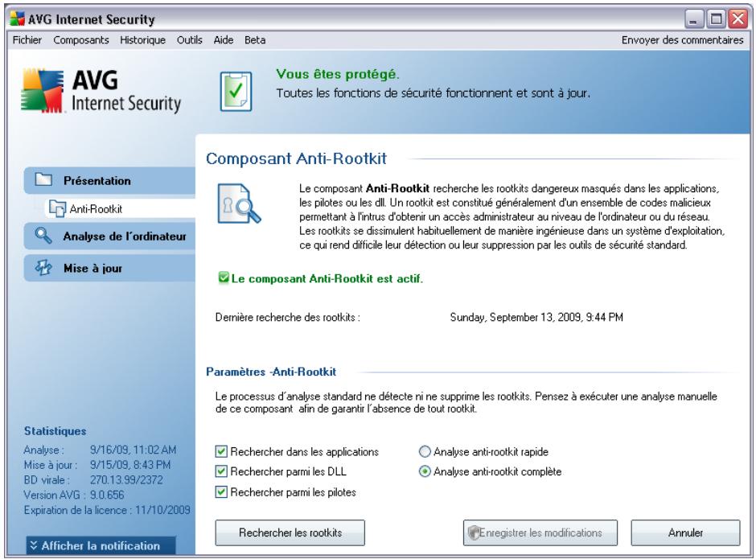756x559 pixels.
Task: Open the Fichier menu
Action: click(27, 40)
